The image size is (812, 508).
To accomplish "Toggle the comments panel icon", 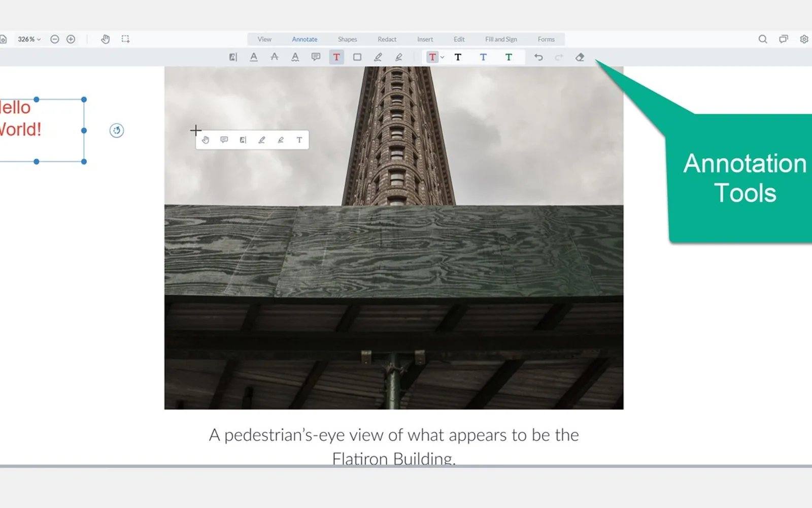I will (784, 39).
